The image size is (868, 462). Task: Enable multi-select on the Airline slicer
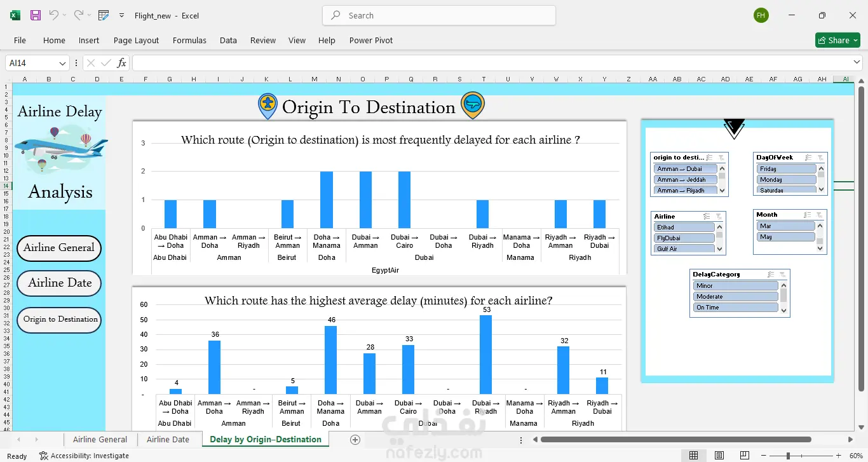tap(707, 217)
